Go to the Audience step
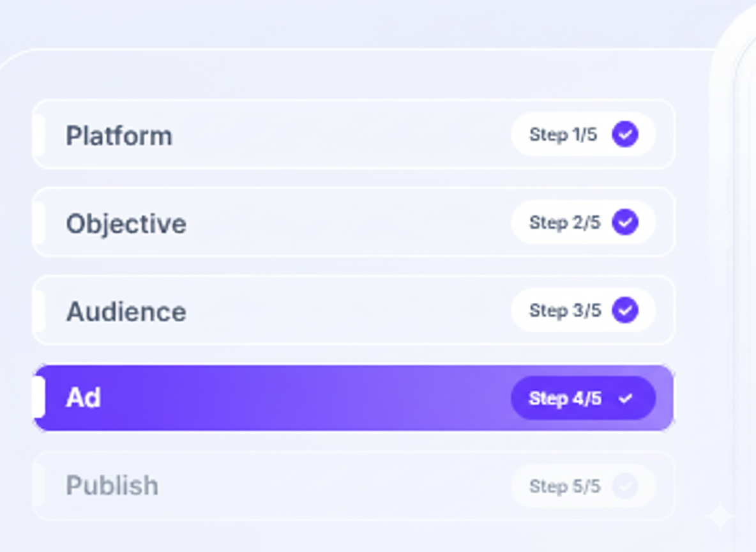 (287, 310)
